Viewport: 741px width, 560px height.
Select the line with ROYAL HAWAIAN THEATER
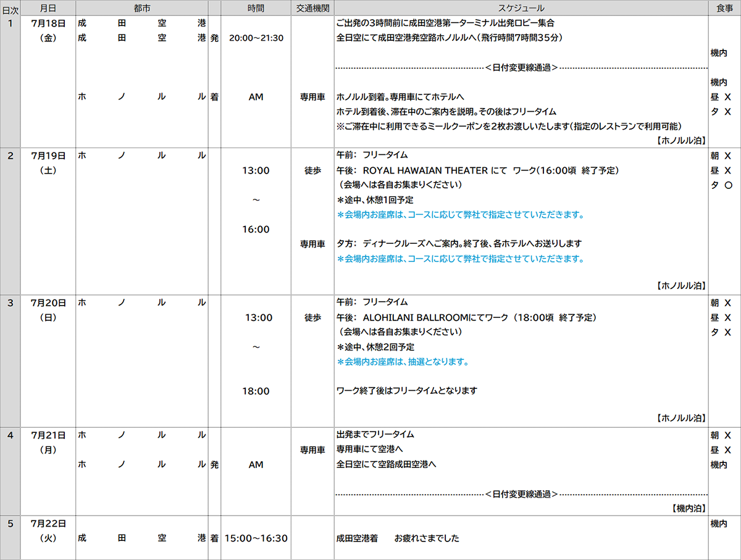478,170
